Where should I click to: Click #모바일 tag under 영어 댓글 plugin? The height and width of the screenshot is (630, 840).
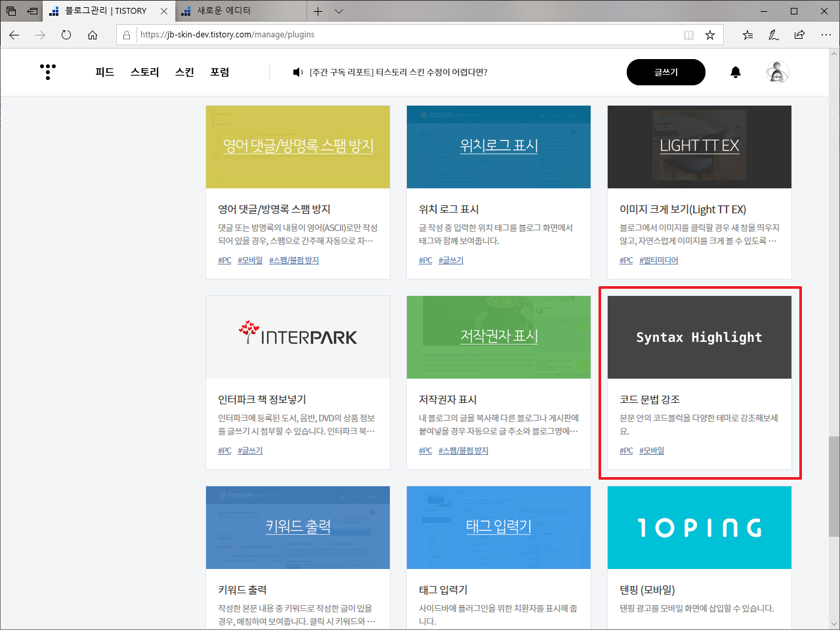(x=250, y=261)
